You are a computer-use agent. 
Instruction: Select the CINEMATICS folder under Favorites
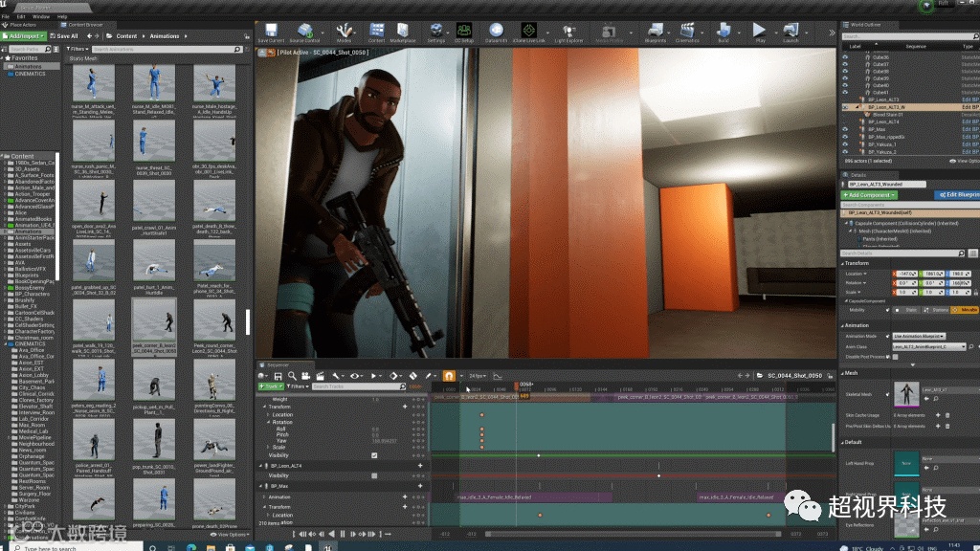pyautogui.click(x=29, y=74)
